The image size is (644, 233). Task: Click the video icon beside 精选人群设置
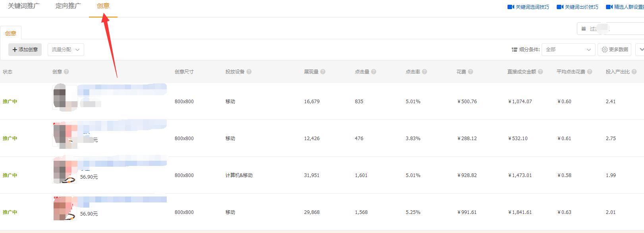(x=609, y=7)
